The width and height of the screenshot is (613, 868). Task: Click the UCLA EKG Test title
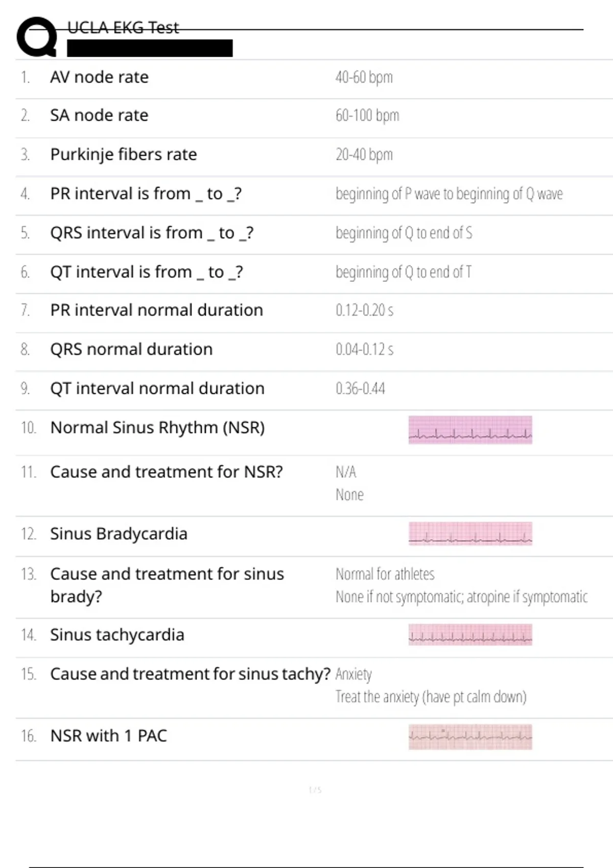(x=123, y=28)
